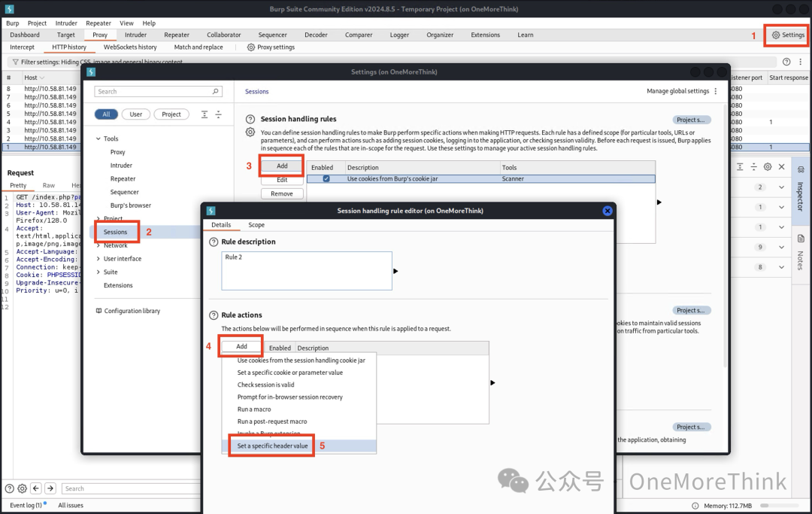Open Proxy settings gear in Proxy tab

[250, 47]
